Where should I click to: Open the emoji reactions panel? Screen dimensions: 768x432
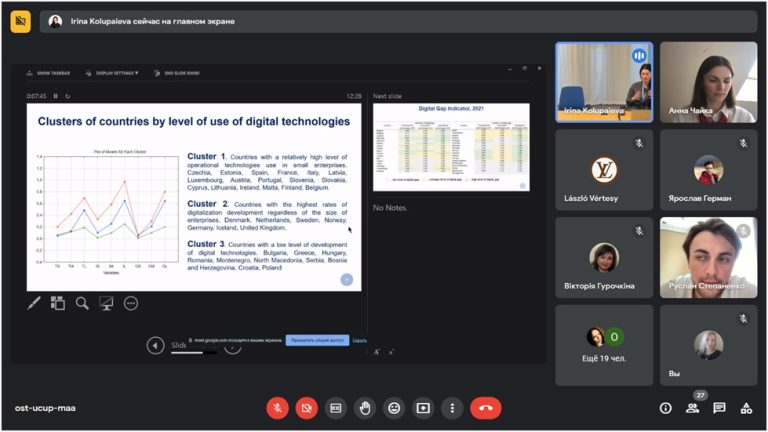click(x=394, y=408)
